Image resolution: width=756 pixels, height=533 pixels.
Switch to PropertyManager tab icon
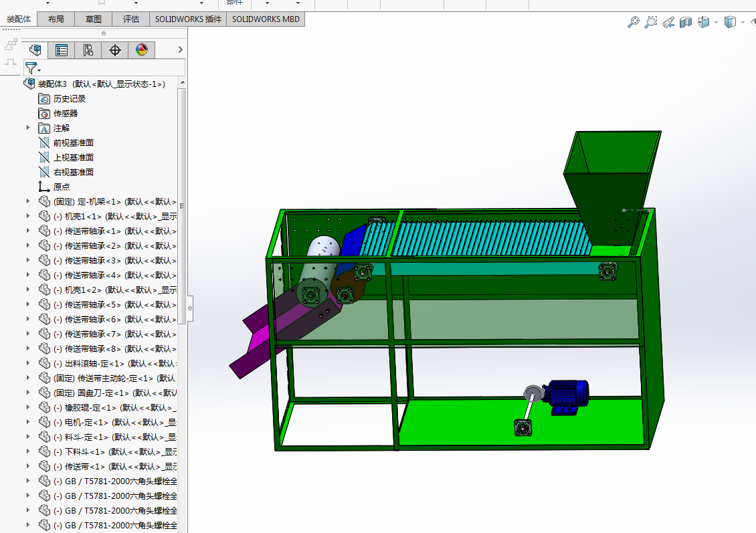click(62, 50)
